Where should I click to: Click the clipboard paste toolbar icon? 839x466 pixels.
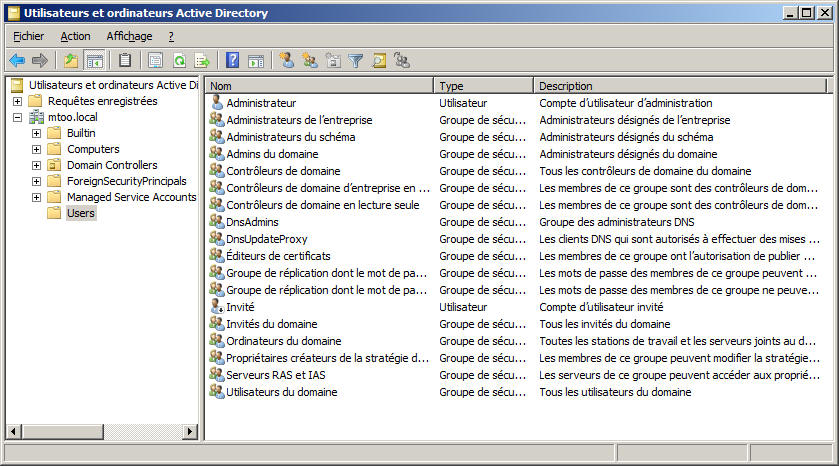click(125, 61)
